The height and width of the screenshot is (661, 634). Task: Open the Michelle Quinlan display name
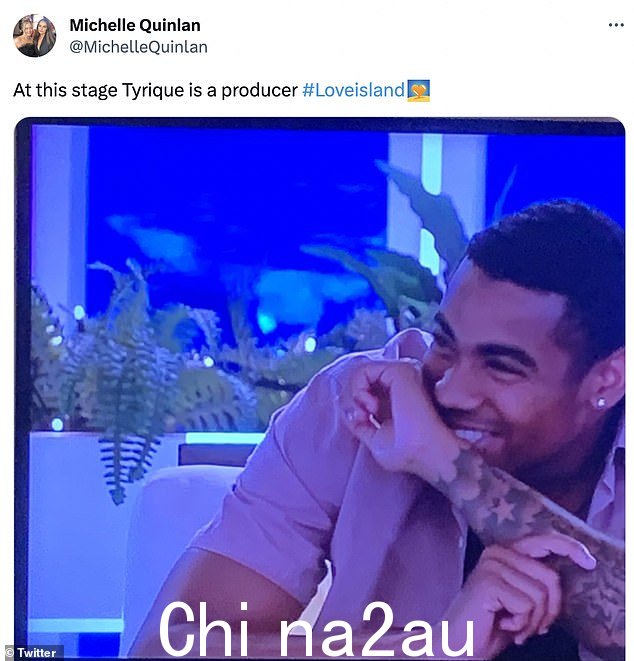coord(135,25)
